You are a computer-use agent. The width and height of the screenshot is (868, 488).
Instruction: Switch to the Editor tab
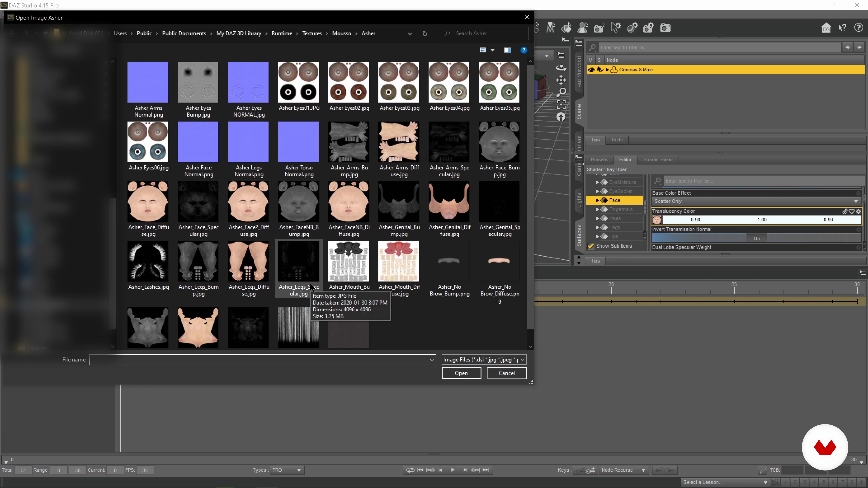[x=625, y=160]
